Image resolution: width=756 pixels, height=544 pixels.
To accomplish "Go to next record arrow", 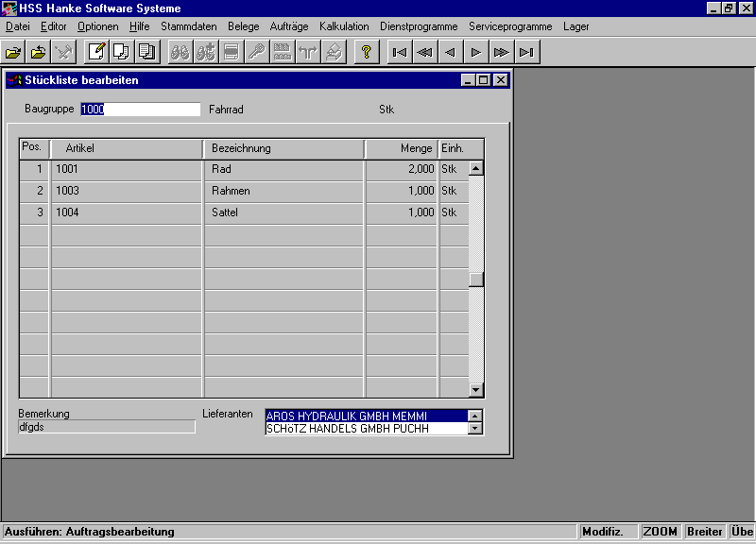I will click(476, 52).
